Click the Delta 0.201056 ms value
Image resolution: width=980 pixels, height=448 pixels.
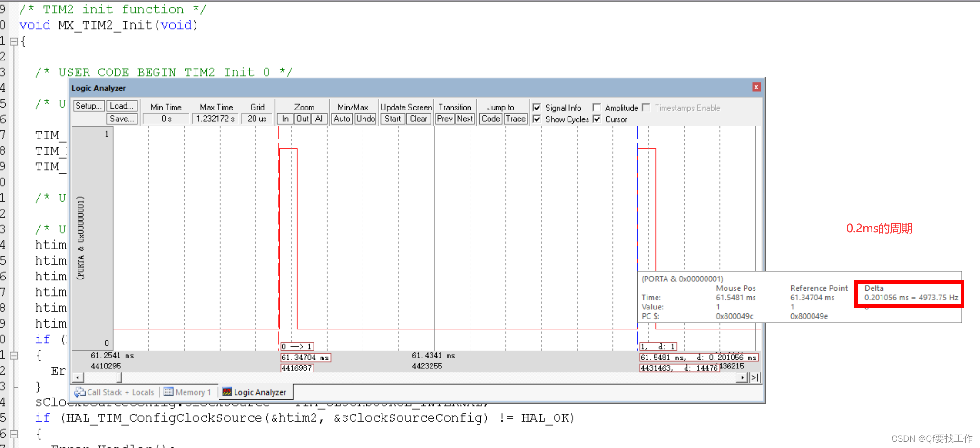911,298
